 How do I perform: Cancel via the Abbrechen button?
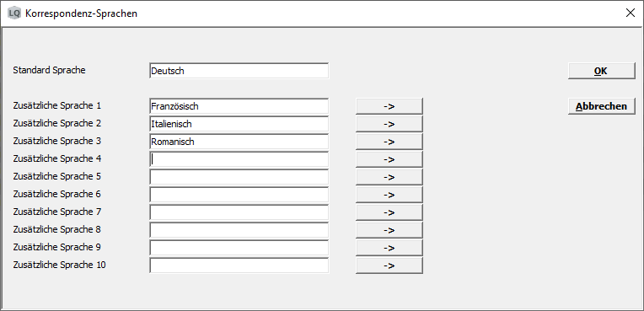[x=602, y=106]
